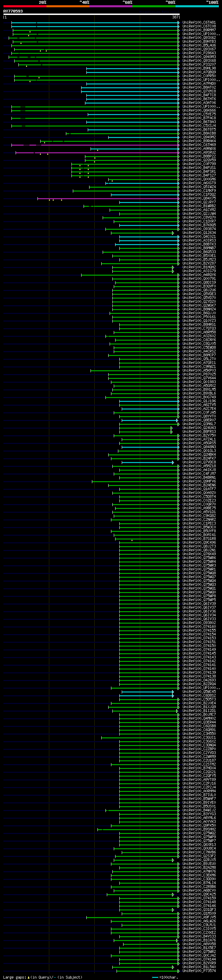Select the UniRef100_B8BTK3 label

[199, 244]
